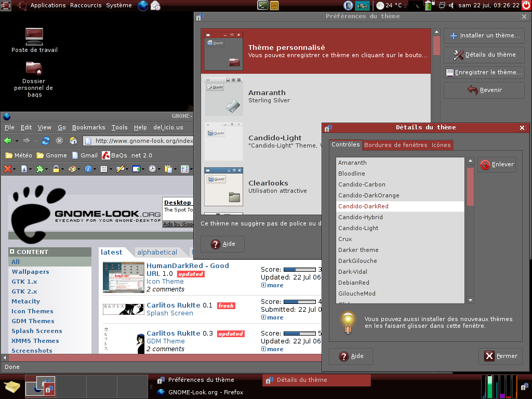
Task: Click the blue Information toolbar icon
Action: [x=88, y=169]
